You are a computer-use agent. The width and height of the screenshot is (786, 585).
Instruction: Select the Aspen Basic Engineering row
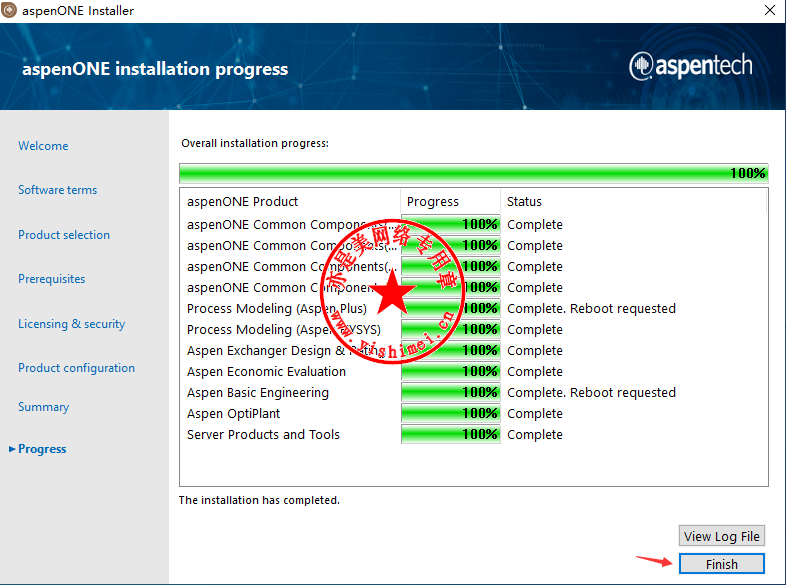[x=474, y=393]
